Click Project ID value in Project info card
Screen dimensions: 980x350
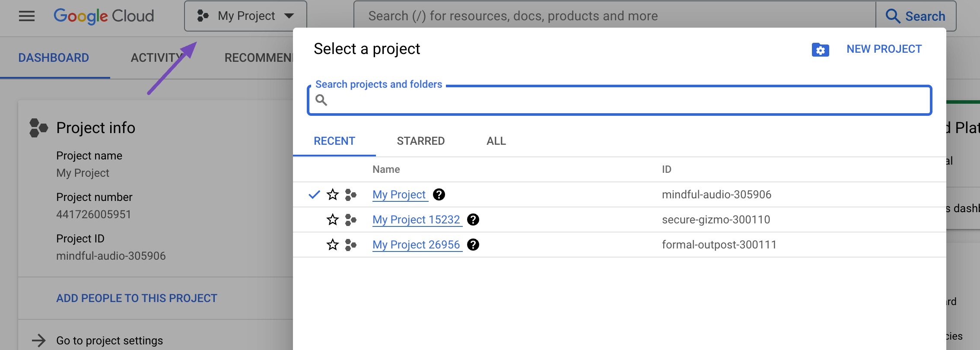click(x=111, y=256)
